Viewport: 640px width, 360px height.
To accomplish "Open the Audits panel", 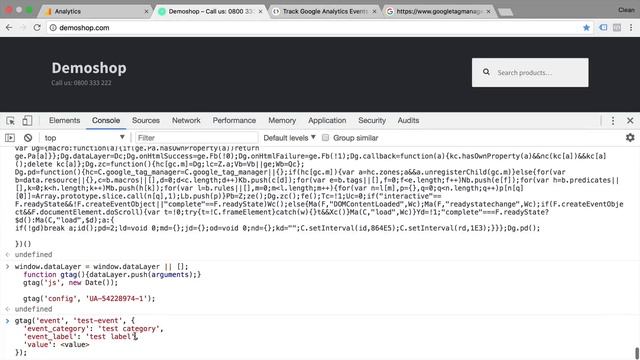I will coord(408,120).
